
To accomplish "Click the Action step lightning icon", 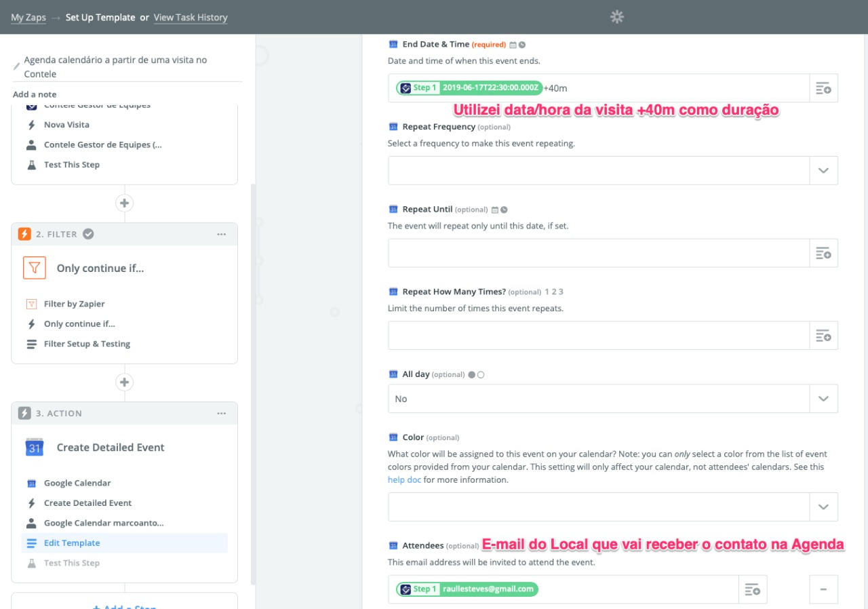I will point(24,413).
